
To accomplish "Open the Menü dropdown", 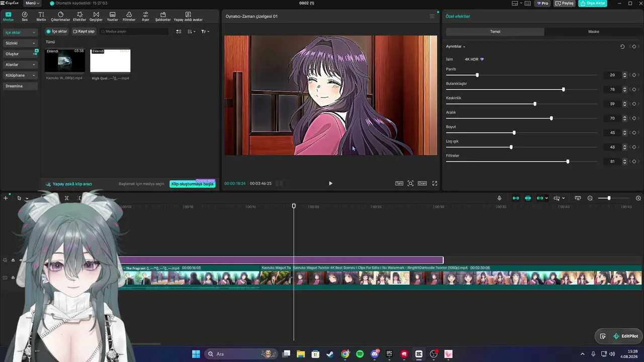I will click(x=32, y=3).
